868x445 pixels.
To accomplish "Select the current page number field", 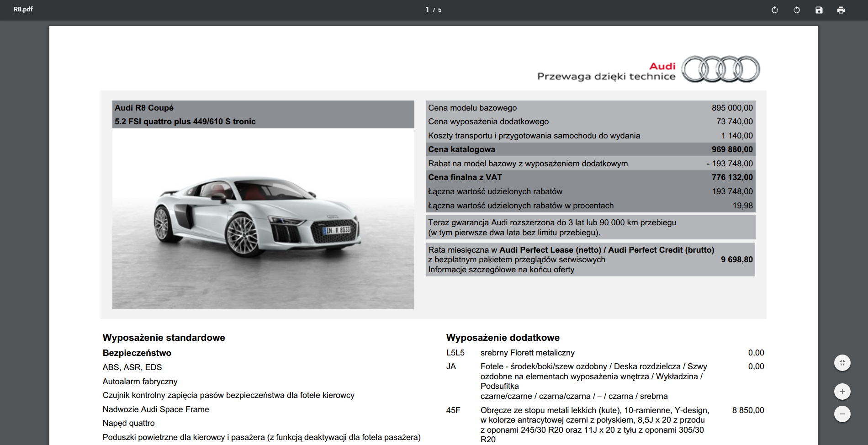I will point(427,10).
